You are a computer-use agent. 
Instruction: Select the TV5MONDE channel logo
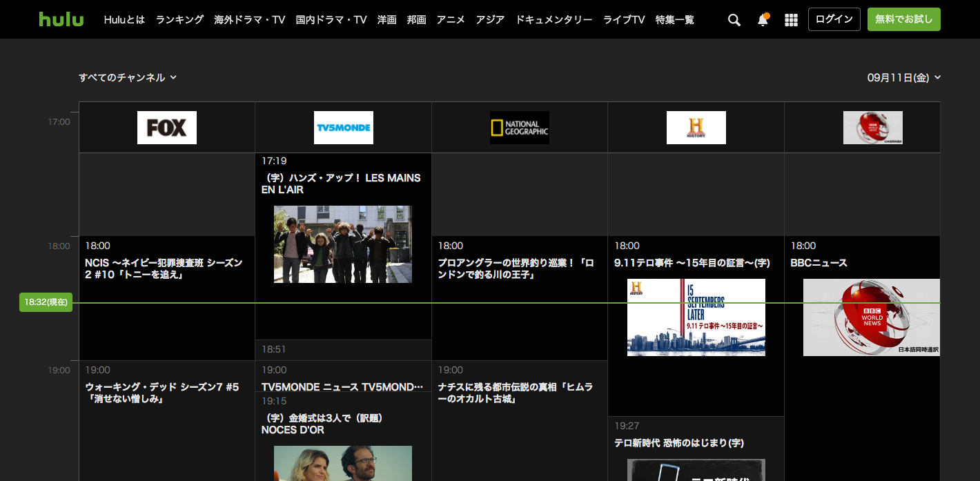coord(343,128)
